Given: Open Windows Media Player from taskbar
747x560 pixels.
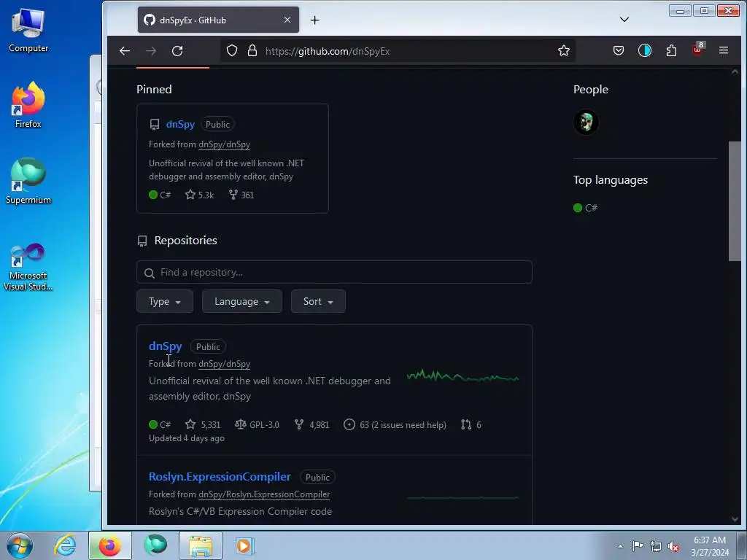Looking at the screenshot, I should 245,545.
